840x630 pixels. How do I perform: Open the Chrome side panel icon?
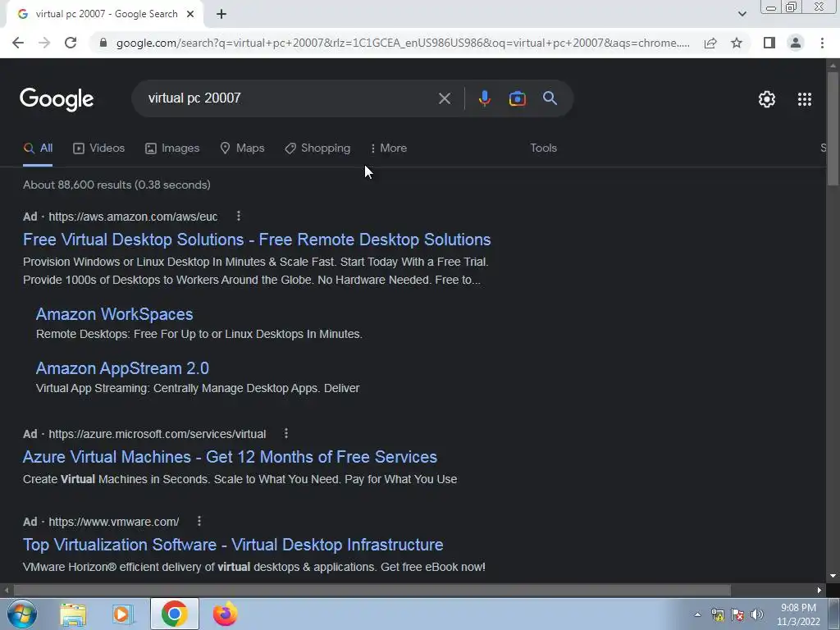pos(769,43)
